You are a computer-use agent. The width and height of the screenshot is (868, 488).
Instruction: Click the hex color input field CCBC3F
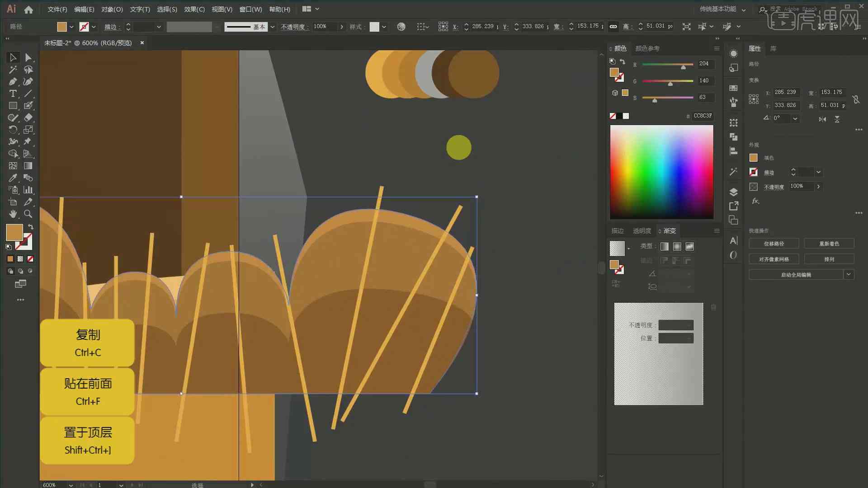[x=702, y=116]
